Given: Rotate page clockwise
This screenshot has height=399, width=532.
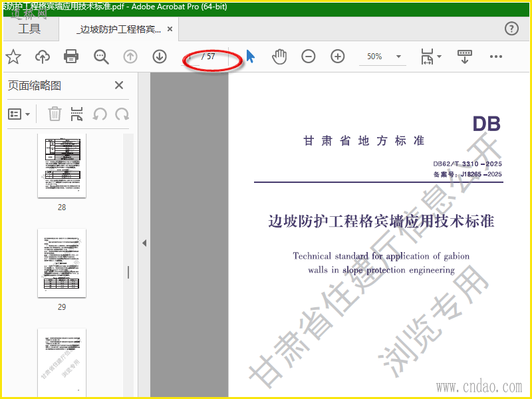Looking at the screenshot, I should click(x=122, y=114).
